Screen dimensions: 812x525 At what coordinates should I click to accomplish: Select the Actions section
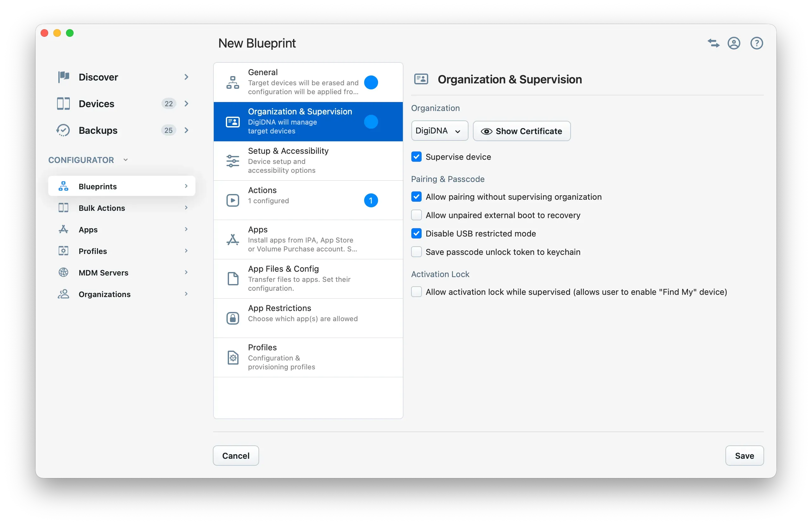308,200
